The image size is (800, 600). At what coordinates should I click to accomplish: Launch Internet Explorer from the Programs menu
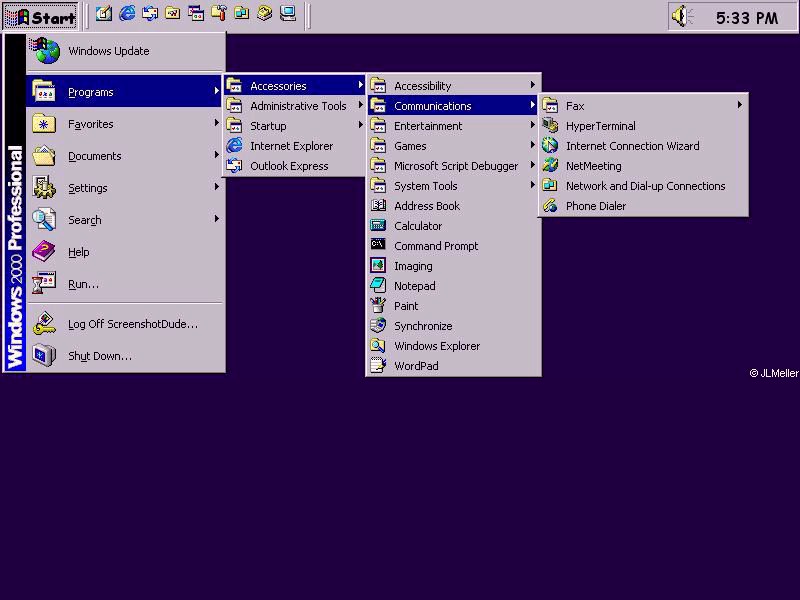point(295,146)
